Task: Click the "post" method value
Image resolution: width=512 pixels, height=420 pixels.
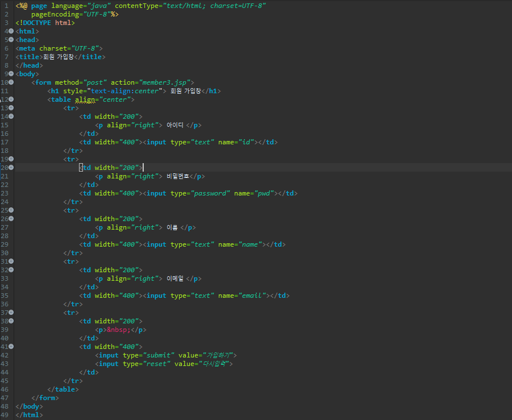Action: click(95, 82)
